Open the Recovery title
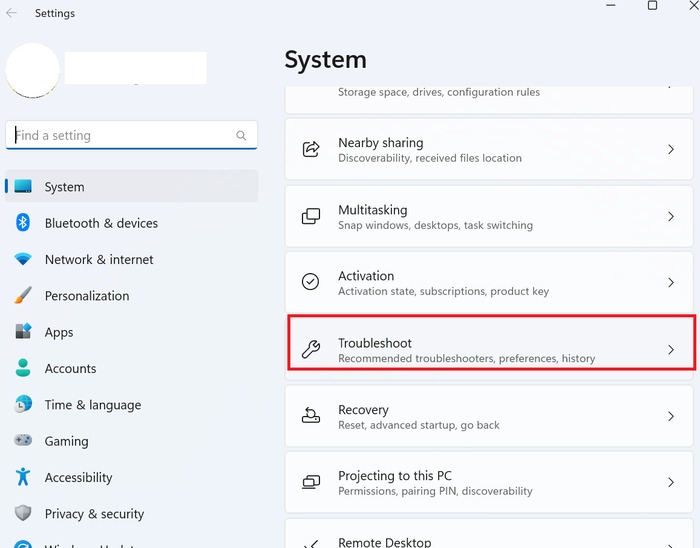This screenshot has width=700, height=548. tap(363, 410)
